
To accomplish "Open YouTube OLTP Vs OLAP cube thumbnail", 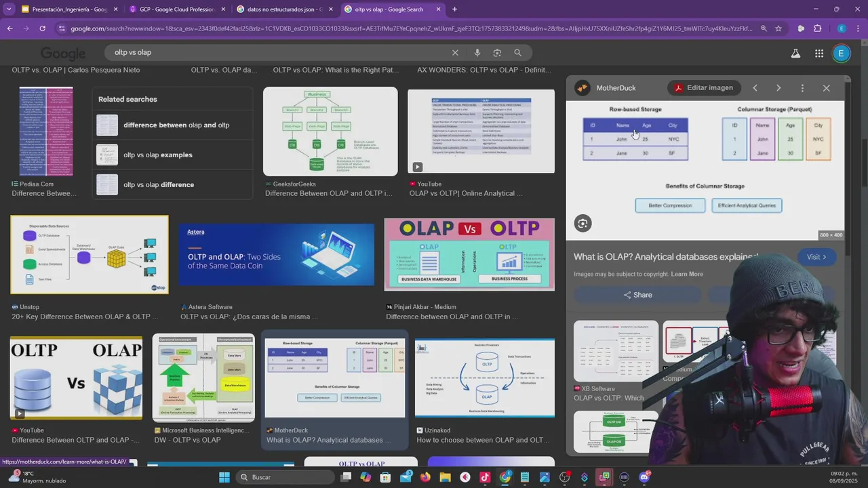I will tap(76, 378).
